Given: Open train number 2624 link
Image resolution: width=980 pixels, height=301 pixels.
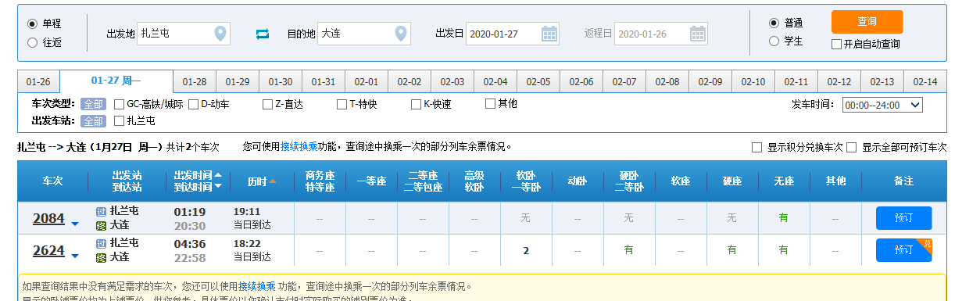Looking at the screenshot, I should [x=48, y=251].
